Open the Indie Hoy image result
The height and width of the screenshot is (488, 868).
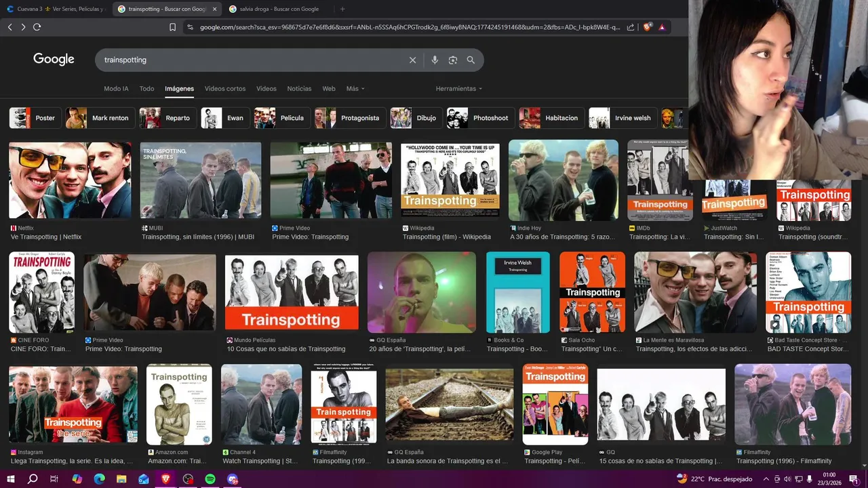click(x=564, y=180)
